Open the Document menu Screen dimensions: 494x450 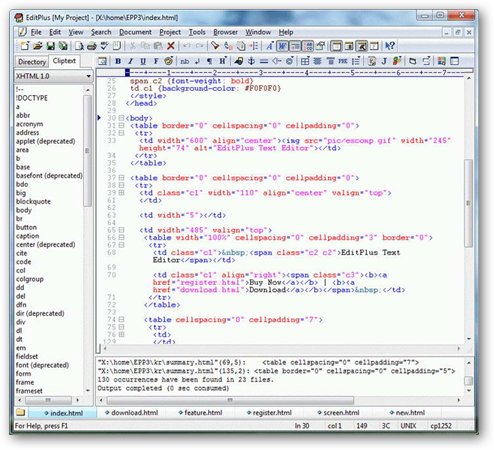tap(135, 32)
